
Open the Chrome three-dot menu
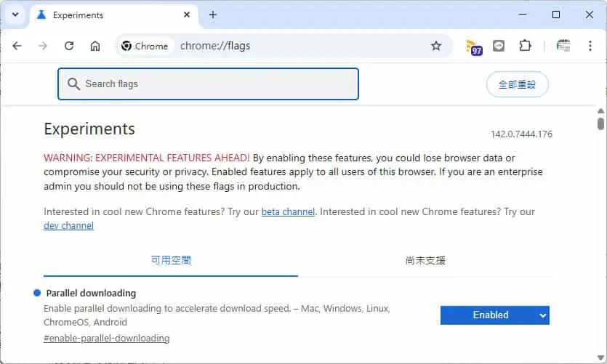590,46
